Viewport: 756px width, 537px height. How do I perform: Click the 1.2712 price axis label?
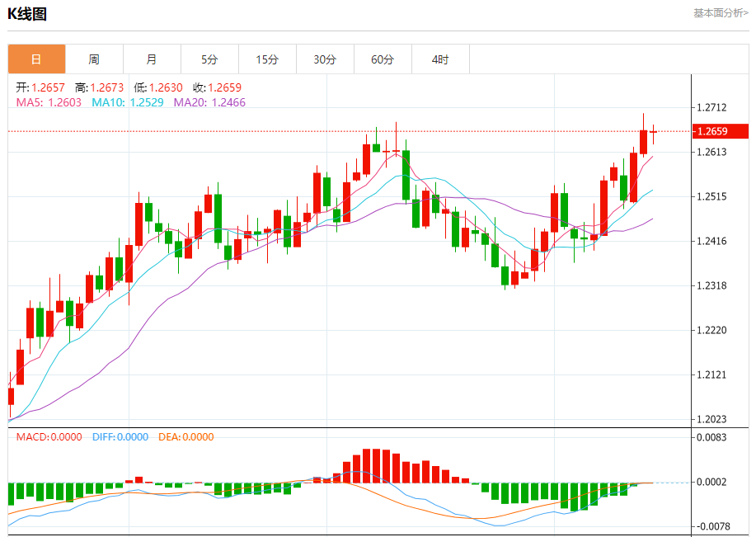coord(712,107)
